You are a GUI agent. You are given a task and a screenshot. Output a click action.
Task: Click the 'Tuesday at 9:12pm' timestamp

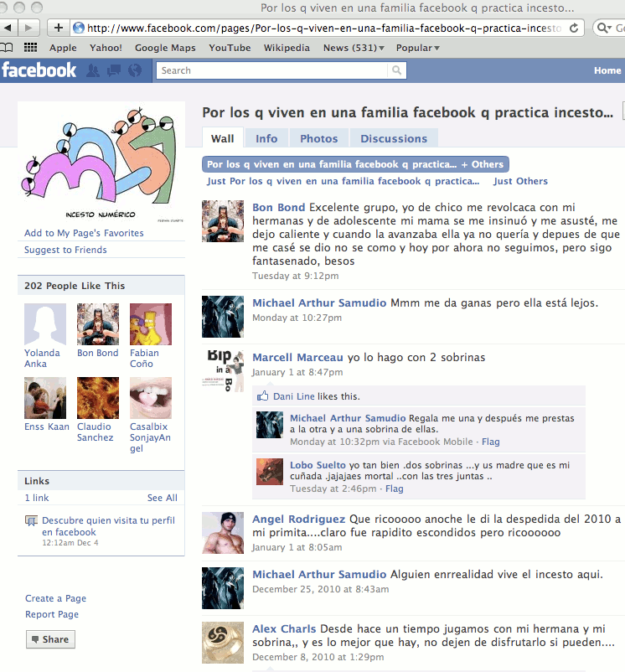[296, 276]
